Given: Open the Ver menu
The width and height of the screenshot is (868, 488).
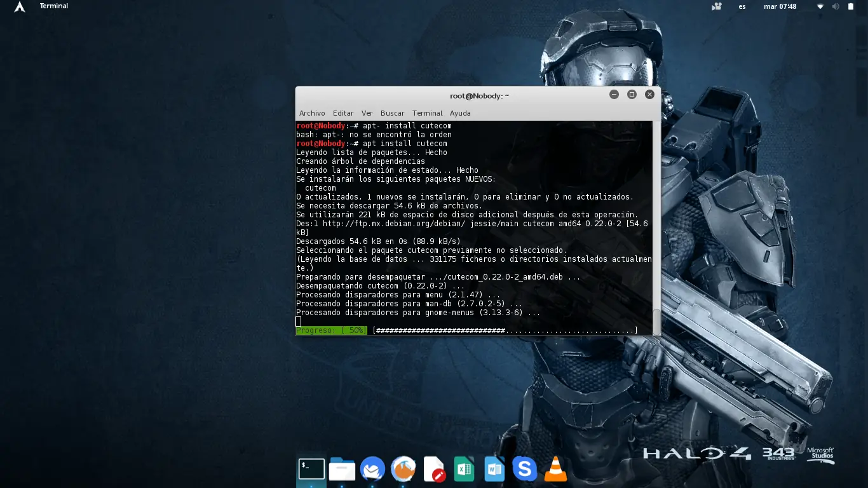Looking at the screenshot, I should pyautogui.click(x=367, y=113).
